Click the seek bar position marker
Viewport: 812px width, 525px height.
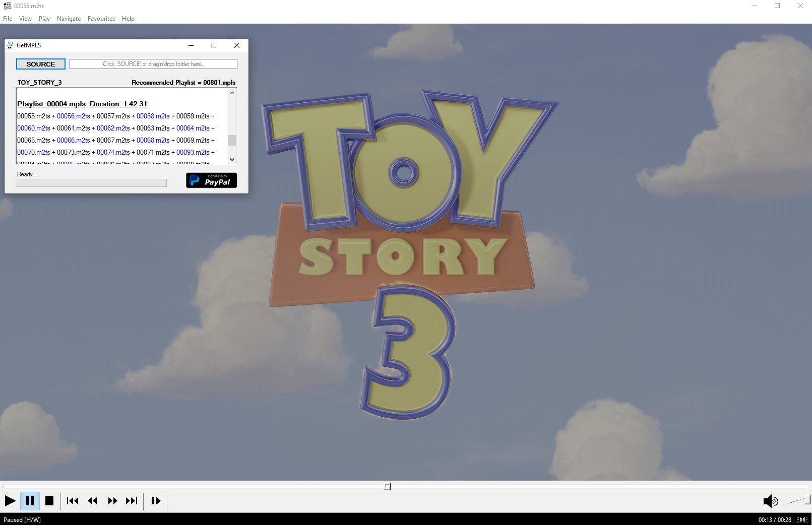tap(387, 486)
